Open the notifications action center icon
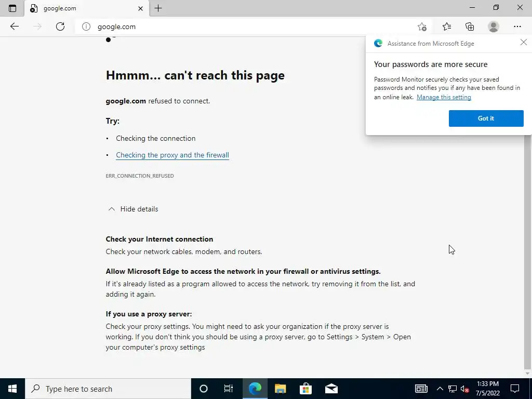 (515, 389)
